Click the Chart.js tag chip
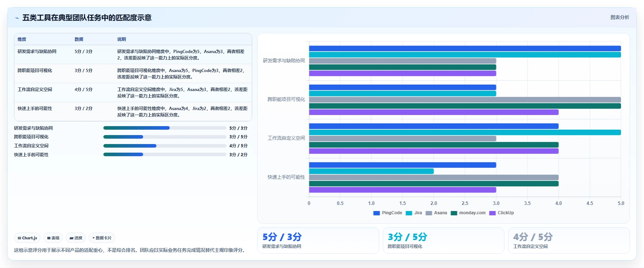Image resolution: width=644 pixels, height=268 pixels. click(x=27, y=238)
